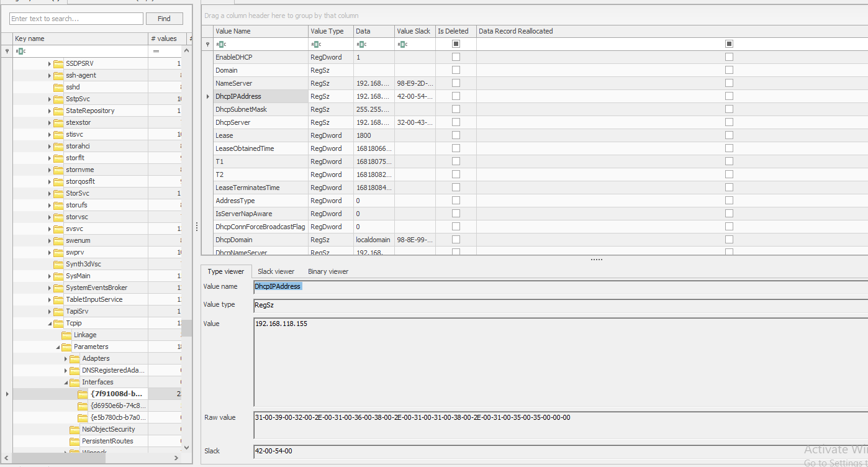Expand the TabletInputService tree node
The width and height of the screenshot is (868, 467).
(50, 300)
